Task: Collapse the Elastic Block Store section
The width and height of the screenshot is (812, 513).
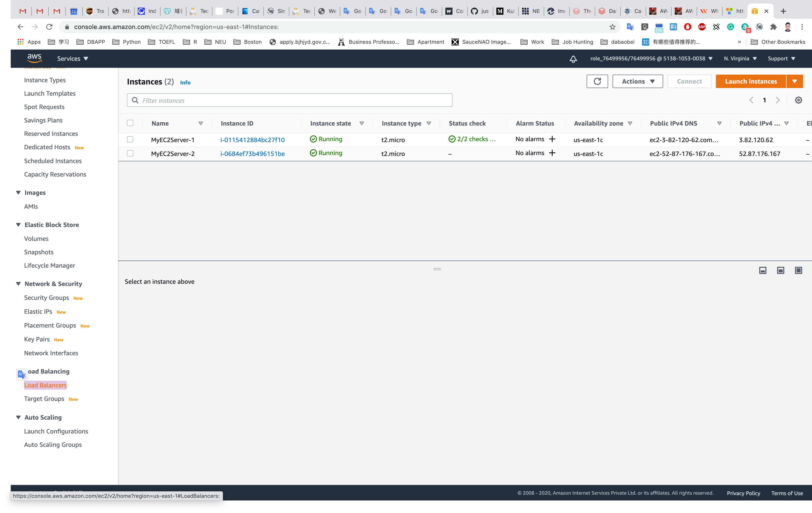Action: coord(19,225)
